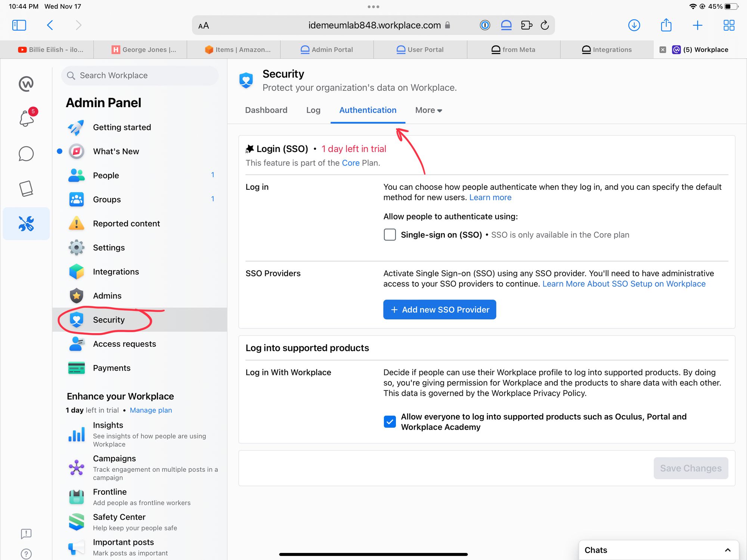
Task: Open Learn More About SSO Setup link
Action: [x=624, y=284]
